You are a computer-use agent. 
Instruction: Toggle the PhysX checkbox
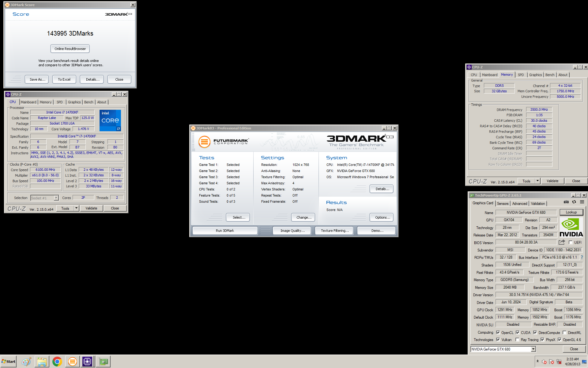[542, 339]
